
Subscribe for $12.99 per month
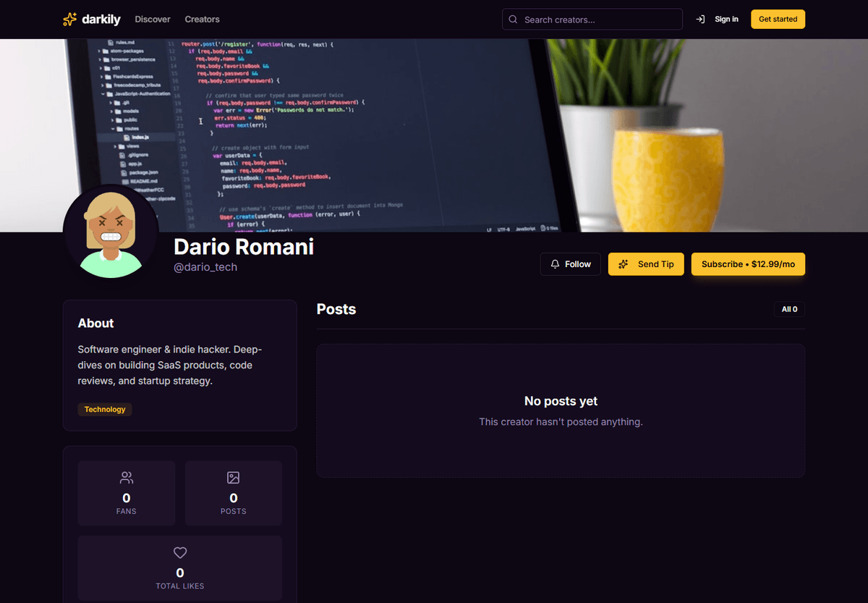(748, 264)
